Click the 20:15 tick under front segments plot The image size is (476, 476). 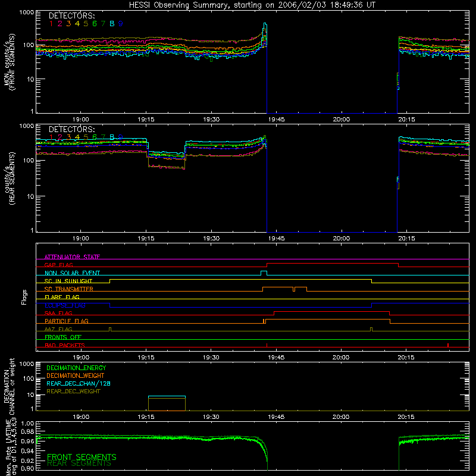(406, 120)
